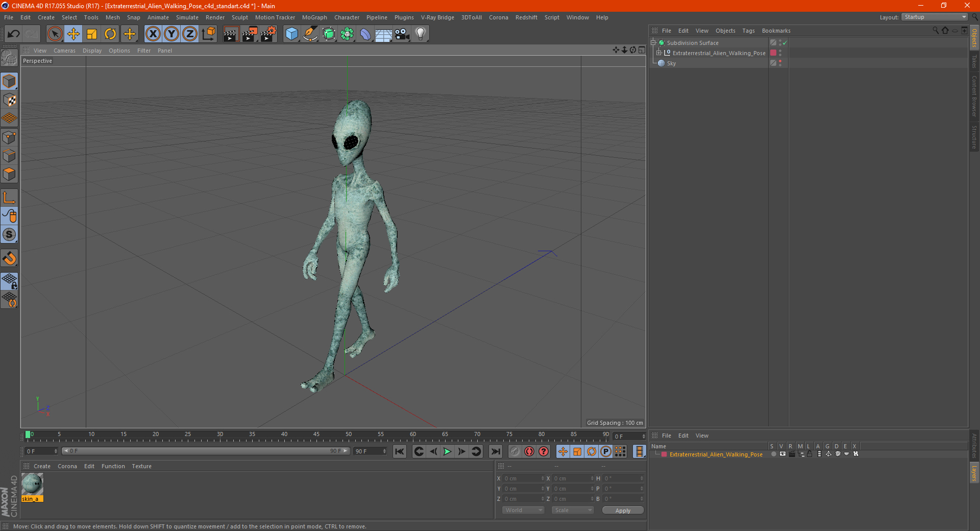The height and width of the screenshot is (531, 980).
Task: Toggle Subdivision Surface enable checkmark
Action: click(x=785, y=43)
